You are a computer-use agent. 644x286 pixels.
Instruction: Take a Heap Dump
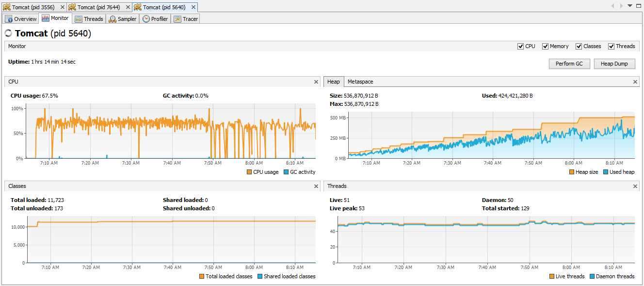tap(614, 64)
